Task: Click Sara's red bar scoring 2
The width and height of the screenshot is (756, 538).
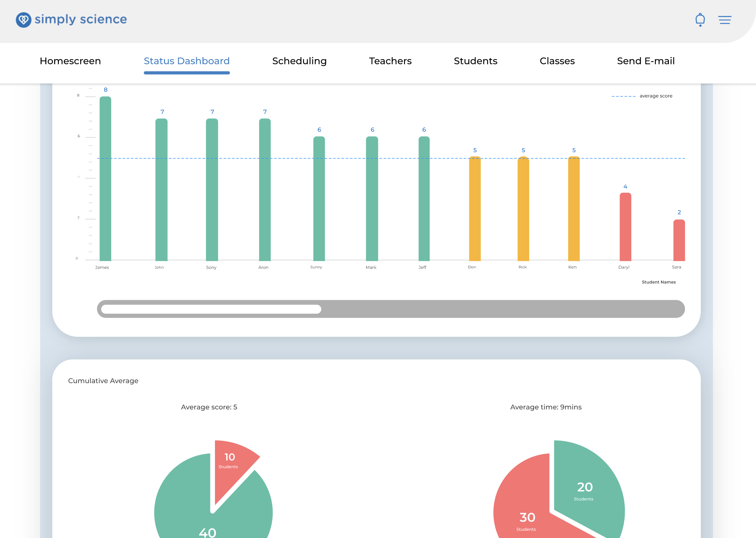Action: (x=679, y=240)
